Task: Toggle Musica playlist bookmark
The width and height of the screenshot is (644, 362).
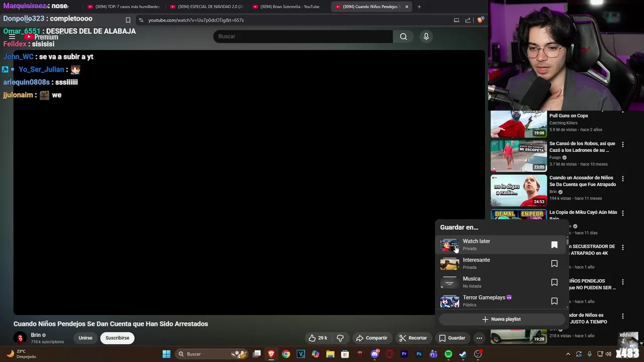Action: 554,282
